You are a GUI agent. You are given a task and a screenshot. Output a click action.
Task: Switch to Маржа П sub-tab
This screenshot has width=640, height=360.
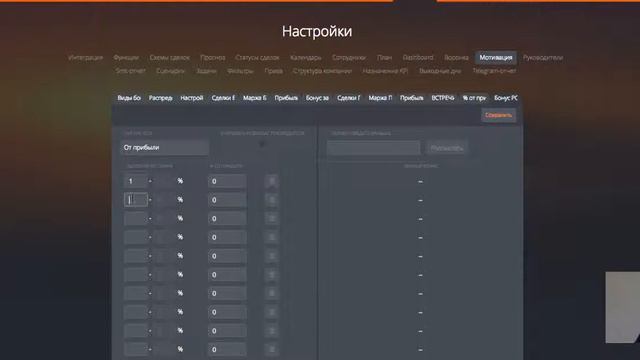click(380, 98)
